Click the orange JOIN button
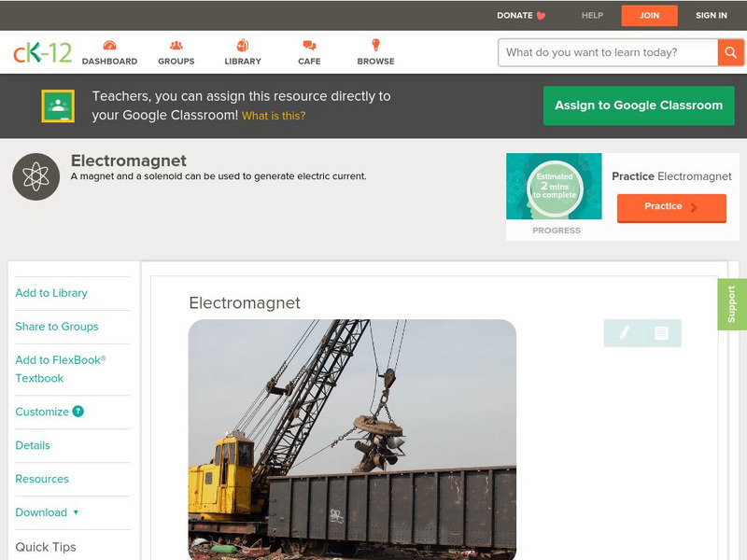 [x=649, y=16]
